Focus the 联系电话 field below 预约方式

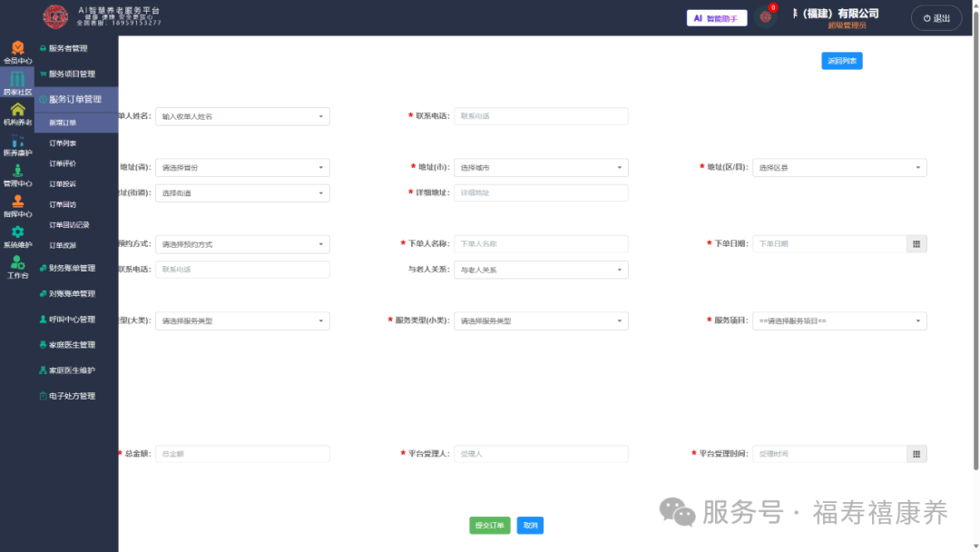pyautogui.click(x=242, y=270)
